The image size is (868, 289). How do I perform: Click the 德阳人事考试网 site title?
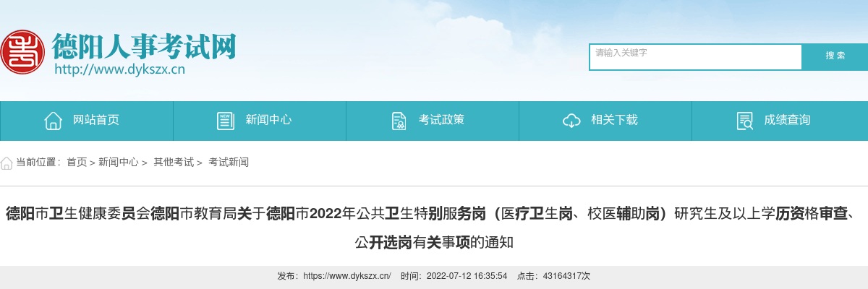pos(144,47)
